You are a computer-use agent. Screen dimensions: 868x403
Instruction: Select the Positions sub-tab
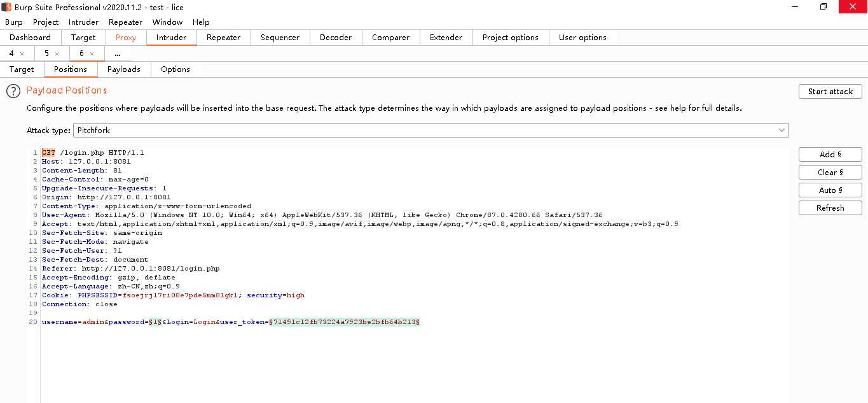70,69
